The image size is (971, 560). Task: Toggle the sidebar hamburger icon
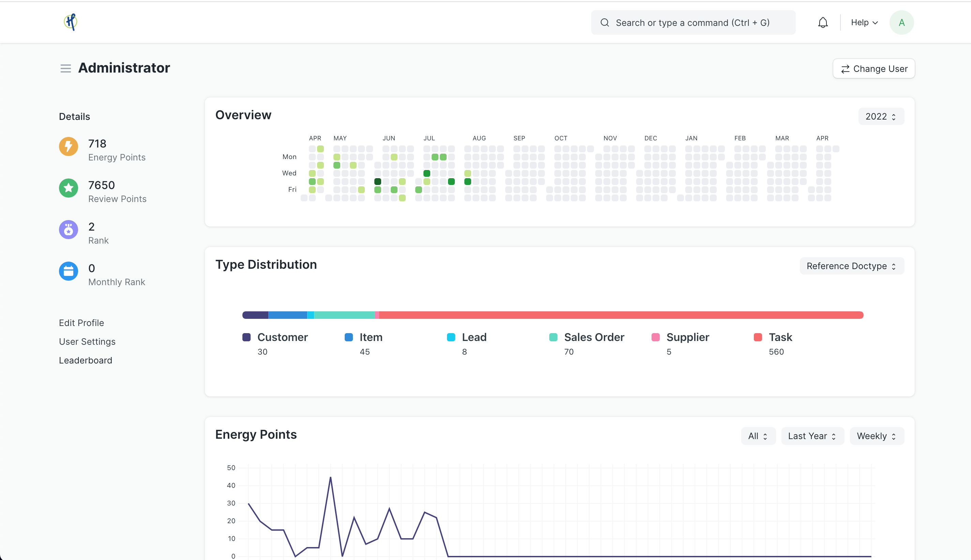[66, 68]
